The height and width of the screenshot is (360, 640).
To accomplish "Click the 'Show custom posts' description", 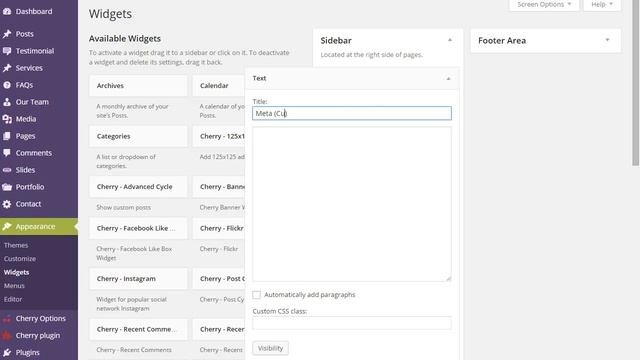I will [x=124, y=207].
